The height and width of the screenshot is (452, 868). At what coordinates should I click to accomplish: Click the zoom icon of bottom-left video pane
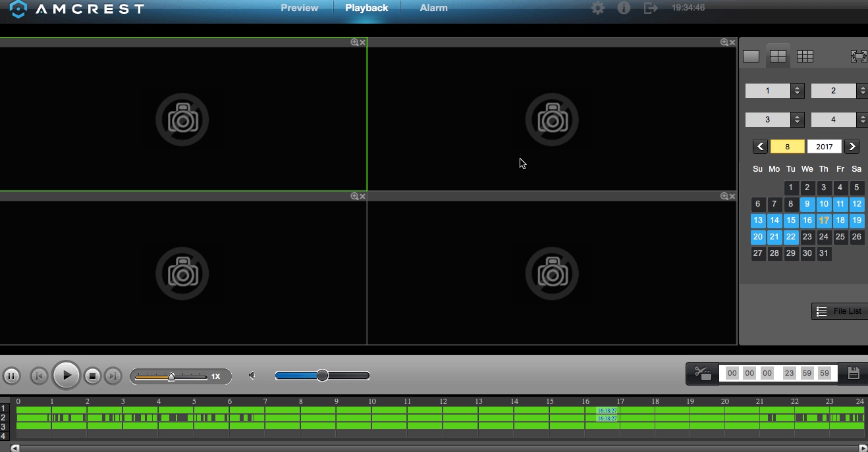[x=354, y=196]
